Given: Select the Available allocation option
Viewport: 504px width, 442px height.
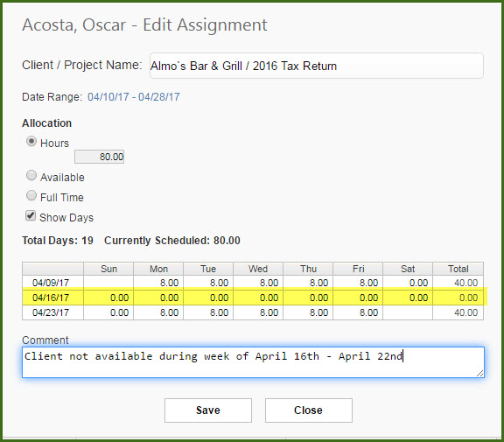Looking at the screenshot, I should coord(31,176).
